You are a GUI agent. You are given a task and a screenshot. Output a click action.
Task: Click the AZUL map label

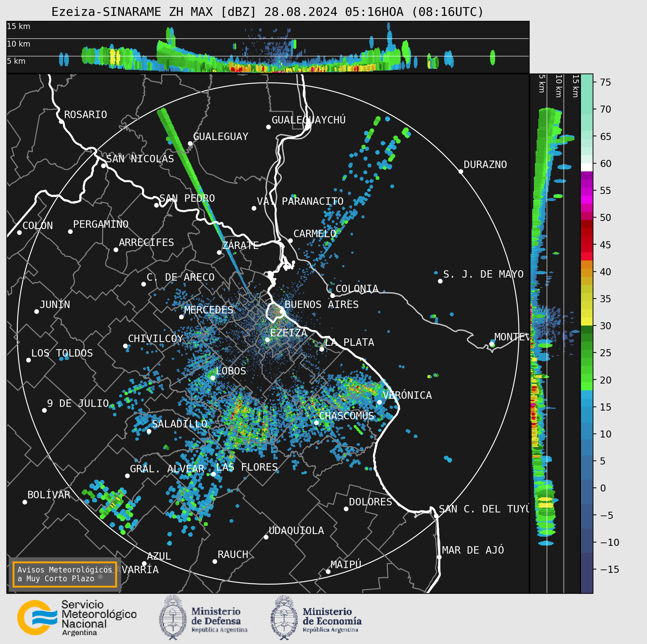click(159, 556)
